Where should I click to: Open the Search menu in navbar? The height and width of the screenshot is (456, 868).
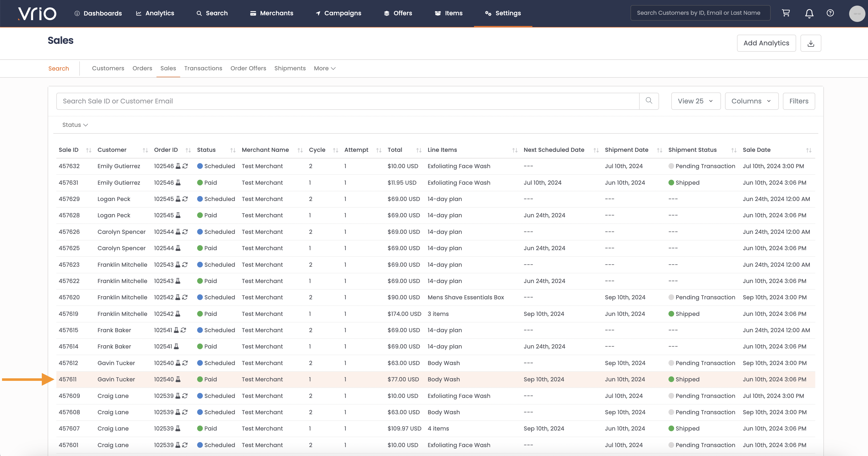click(x=212, y=13)
